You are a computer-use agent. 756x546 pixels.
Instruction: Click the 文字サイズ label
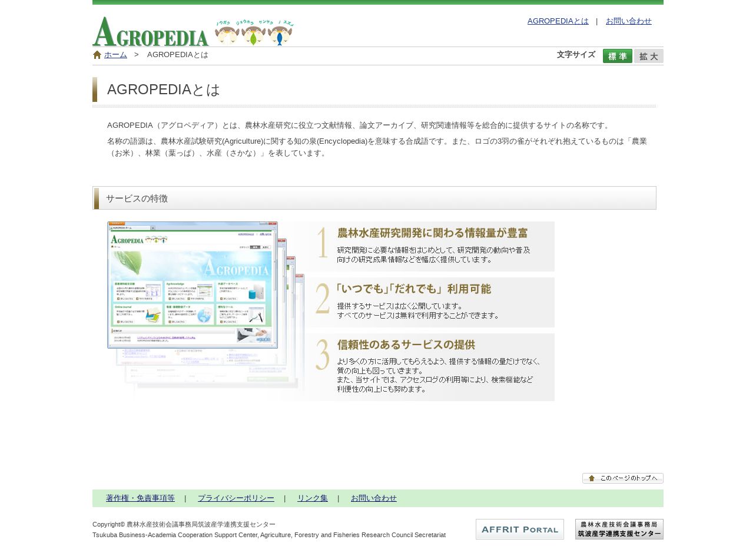(576, 55)
